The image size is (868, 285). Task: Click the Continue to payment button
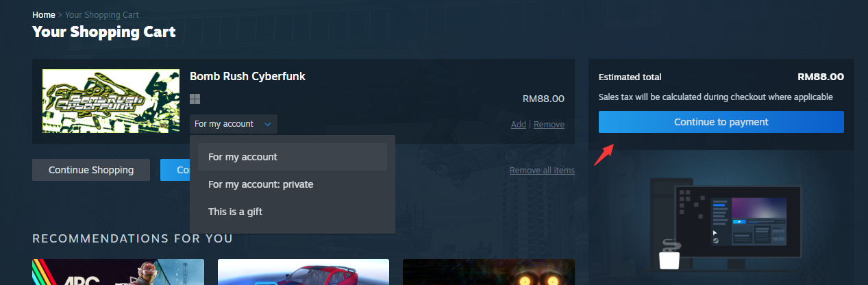click(721, 122)
